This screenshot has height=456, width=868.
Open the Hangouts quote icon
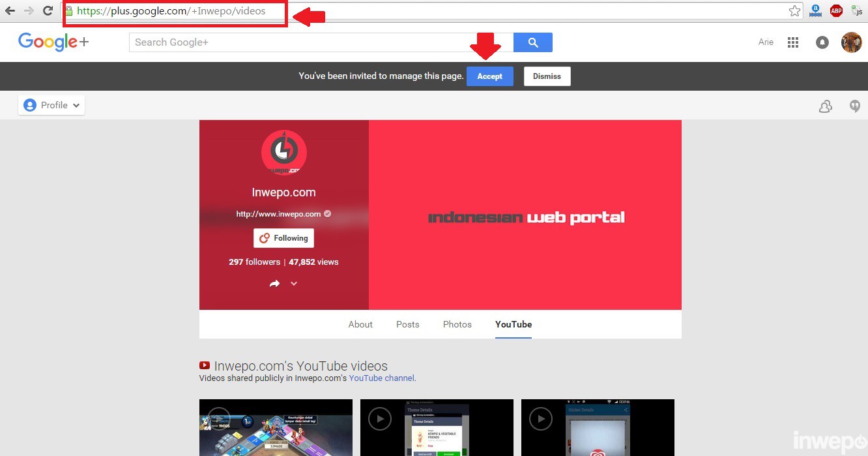click(x=855, y=106)
